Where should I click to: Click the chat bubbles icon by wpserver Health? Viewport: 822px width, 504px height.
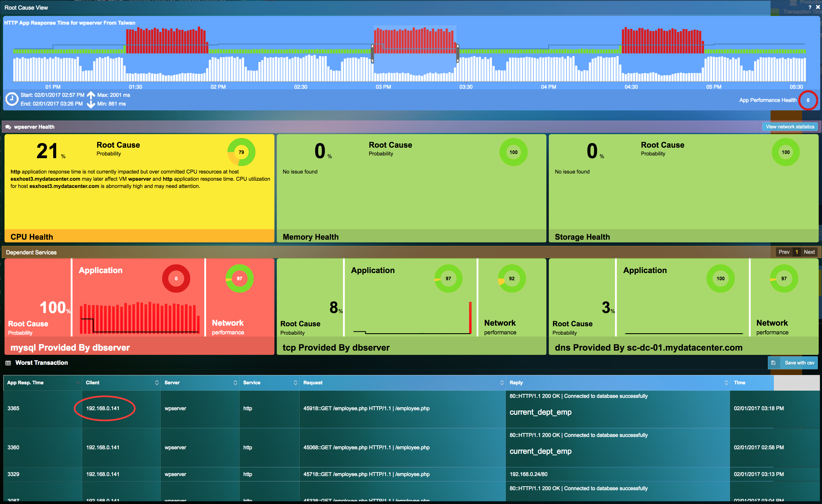click(x=8, y=127)
